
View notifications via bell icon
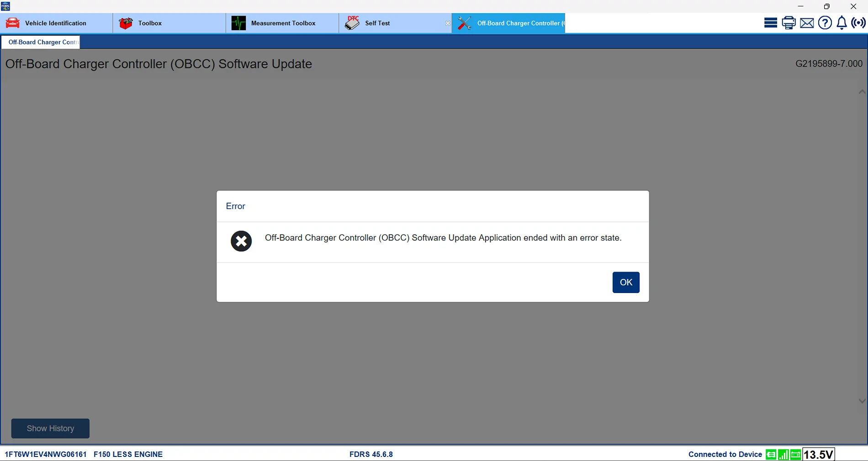pos(842,23)
